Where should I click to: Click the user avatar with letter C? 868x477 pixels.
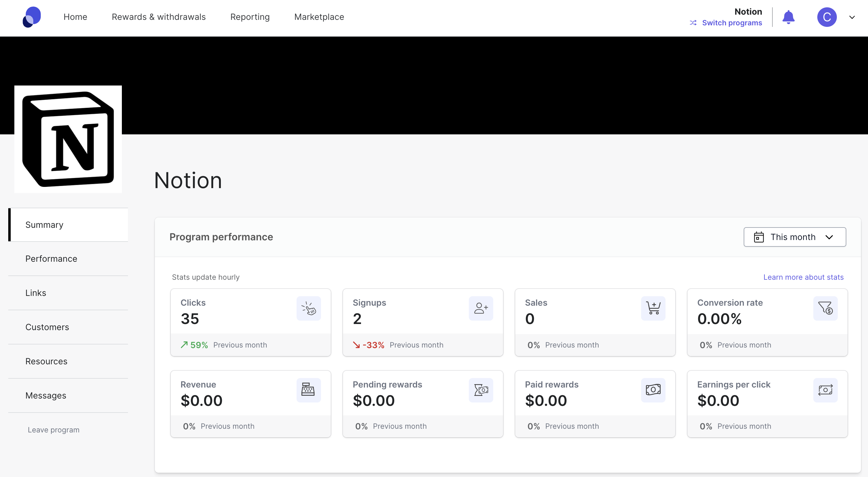tap(826, 17)
